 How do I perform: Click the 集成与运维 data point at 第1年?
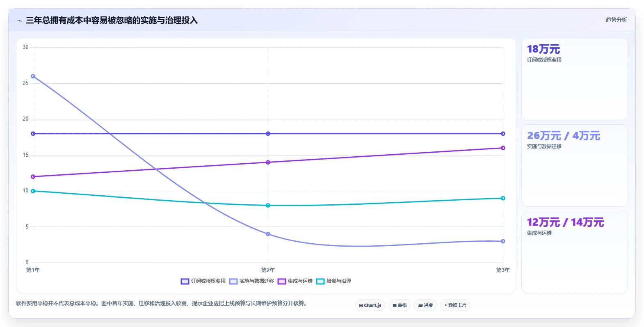click(x=33, y=177)
